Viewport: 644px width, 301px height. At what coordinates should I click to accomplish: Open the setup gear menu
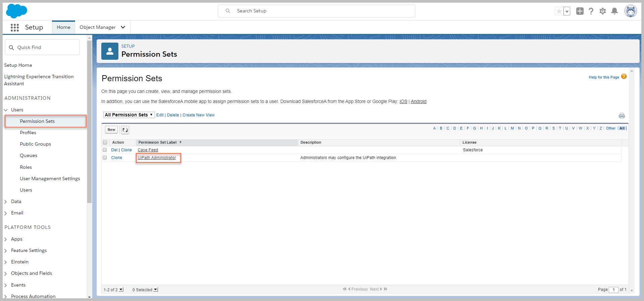pos(603,11)
